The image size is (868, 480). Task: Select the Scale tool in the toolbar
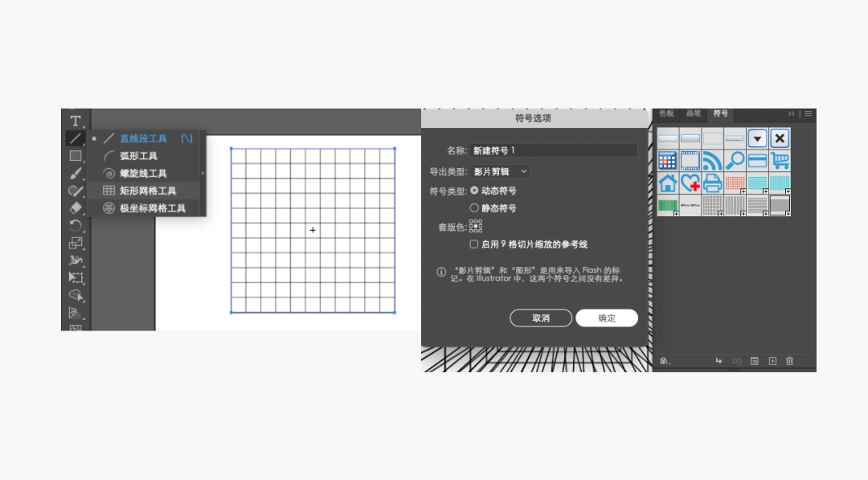point(76,243)
